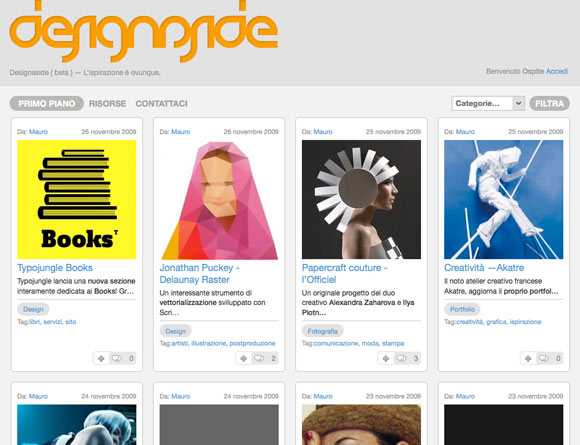
Task: Click the Fotografia category pill
Action: pyautogui.click(x=323, y=331)
